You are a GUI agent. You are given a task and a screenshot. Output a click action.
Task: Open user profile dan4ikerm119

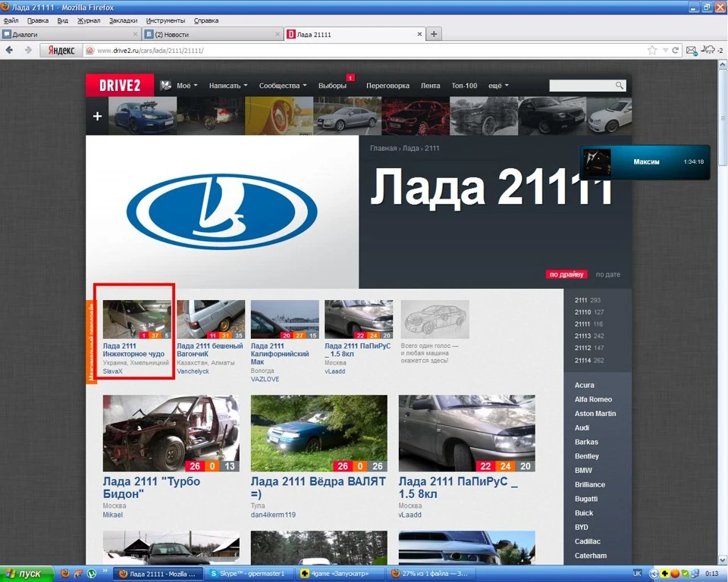coord(273,515)
